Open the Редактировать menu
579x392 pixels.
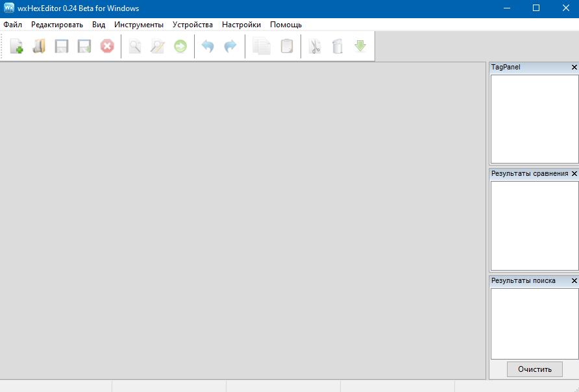(57, 25)
